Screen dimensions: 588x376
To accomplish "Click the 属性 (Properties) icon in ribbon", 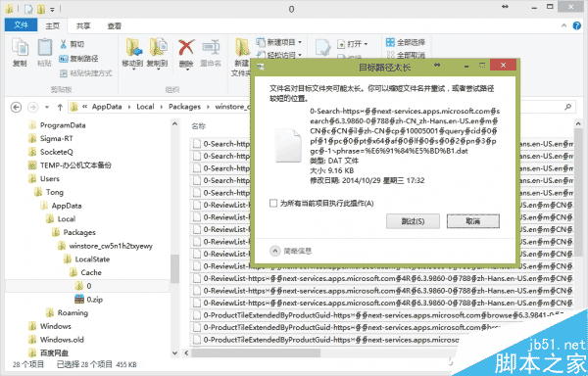I will [x=322, y=48].
